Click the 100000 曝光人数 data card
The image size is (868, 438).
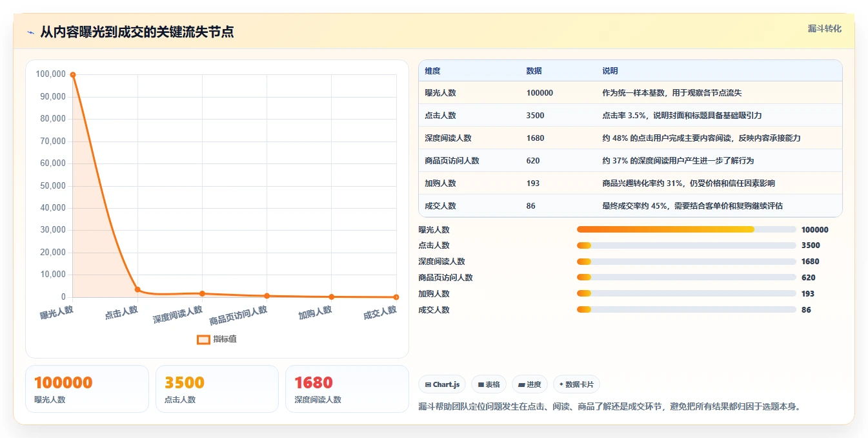pos(87,389)
